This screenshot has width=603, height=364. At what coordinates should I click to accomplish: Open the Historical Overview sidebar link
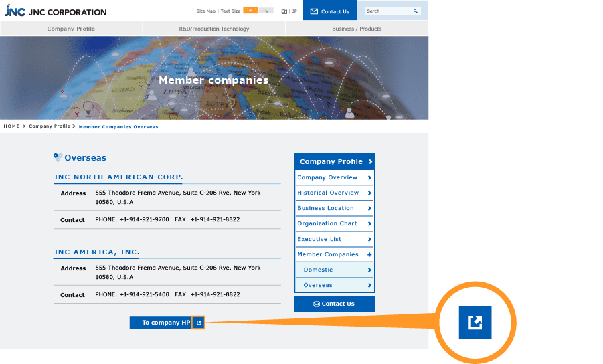click(335, 193)
